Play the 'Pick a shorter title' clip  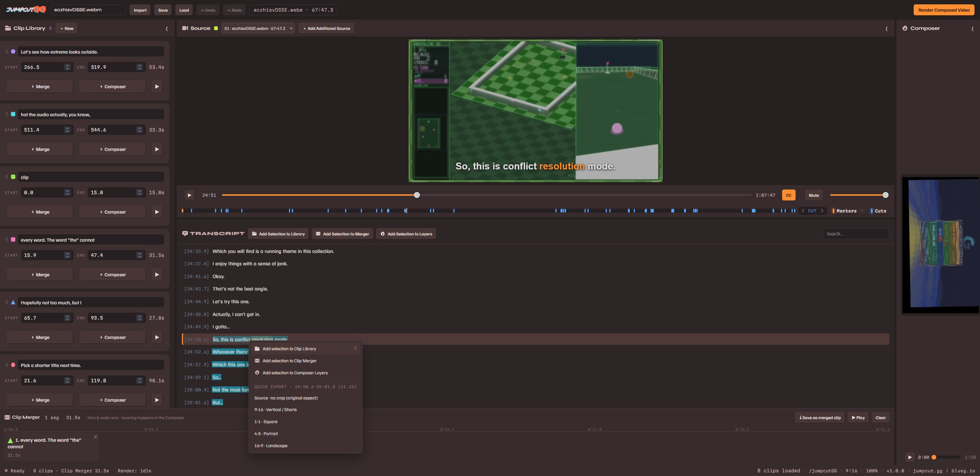pos(157,400)
